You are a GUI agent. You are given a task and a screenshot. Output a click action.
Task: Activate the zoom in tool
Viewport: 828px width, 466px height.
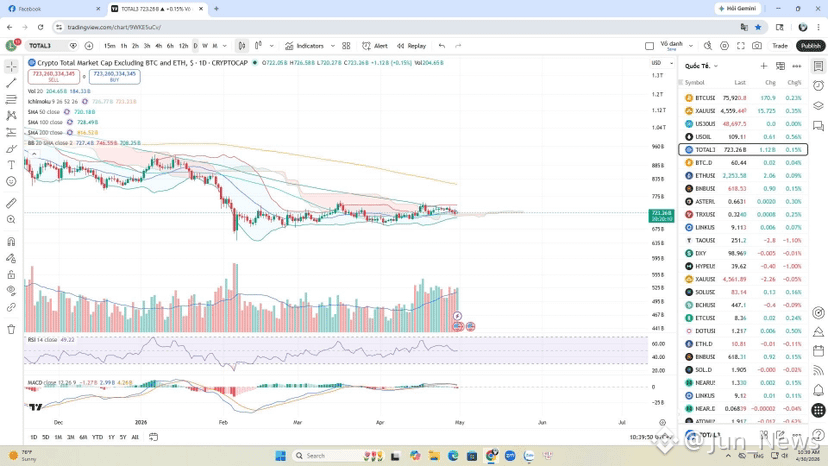coord(11,220)
